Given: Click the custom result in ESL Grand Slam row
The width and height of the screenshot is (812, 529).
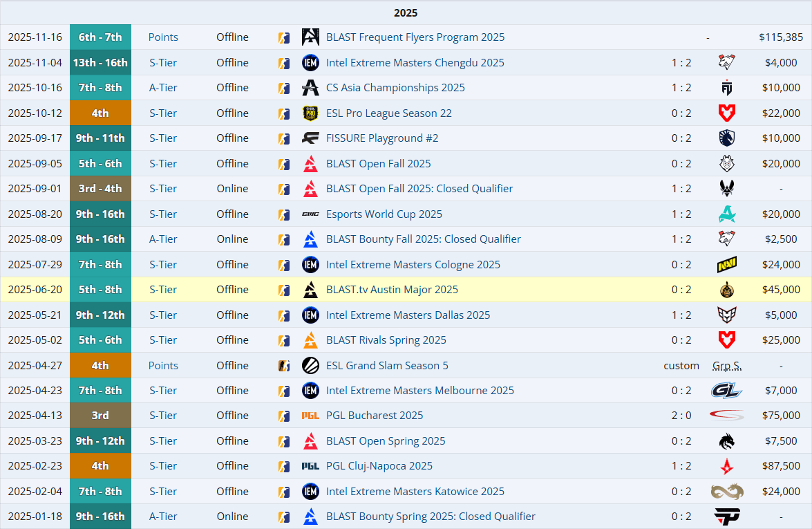Looking at the screenshot, I should (x=681, y=366).
